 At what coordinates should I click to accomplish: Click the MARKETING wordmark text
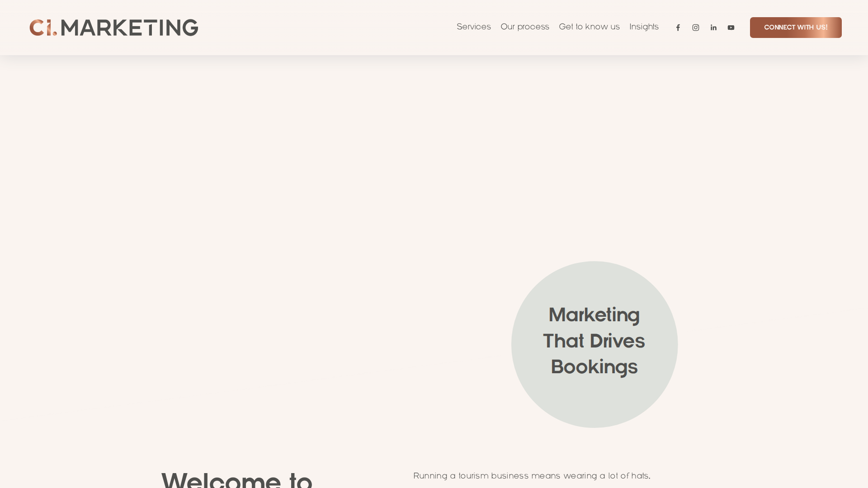point(129,27)
